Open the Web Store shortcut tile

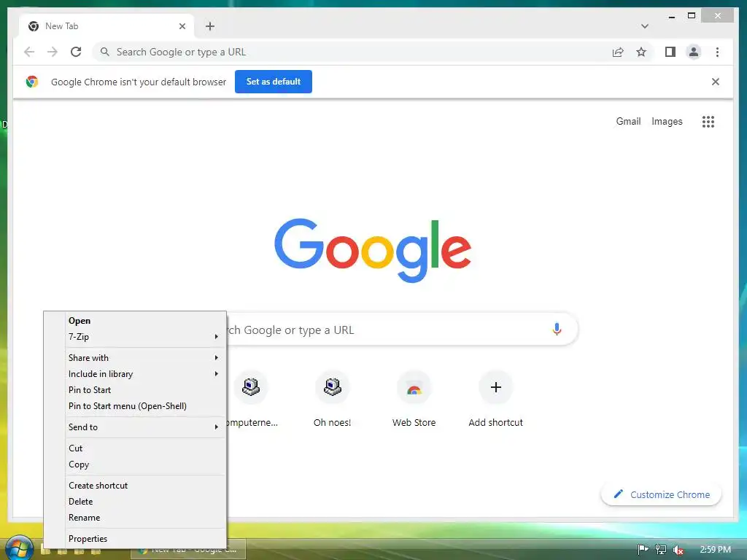414,400
